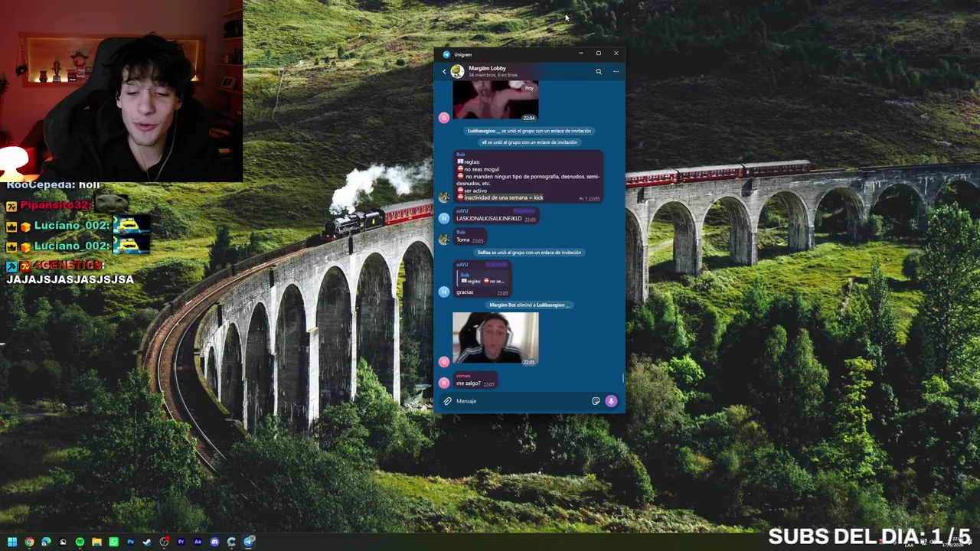Click 'no seas mogul' rule line
Image resolution: width=980 pixels, height=551 pixels.
tap(478, 169)
